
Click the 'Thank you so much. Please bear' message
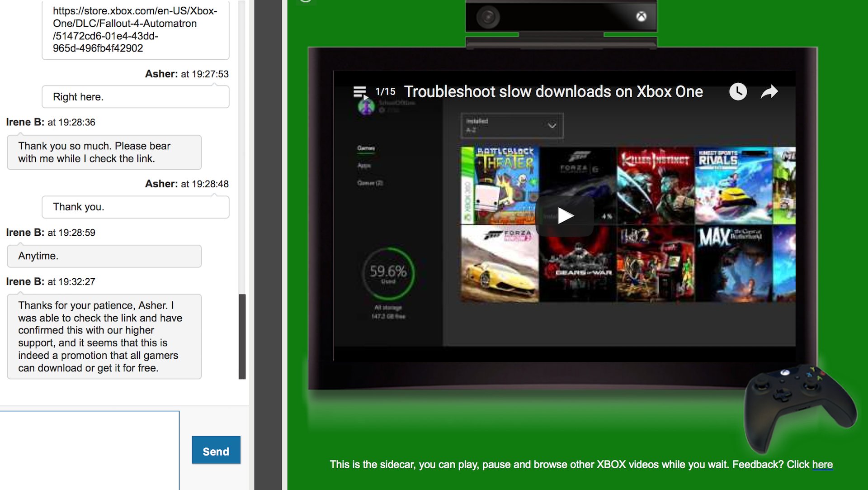(x=104, y=152)
